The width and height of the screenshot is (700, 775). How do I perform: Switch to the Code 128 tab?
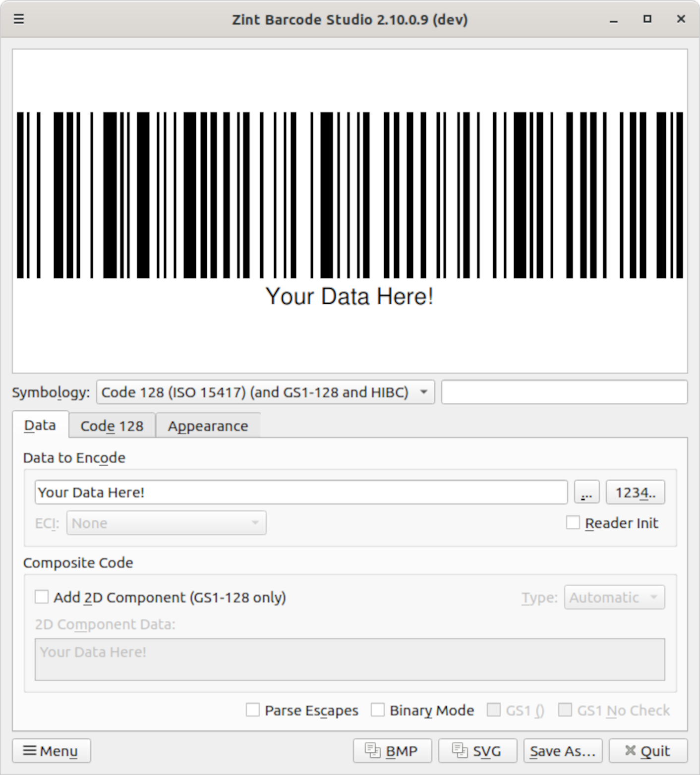(x=112, y=426)
